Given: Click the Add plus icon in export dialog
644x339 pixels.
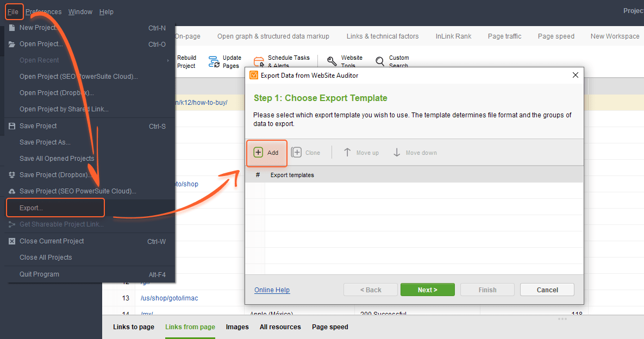Looking at the screenshot, I should pos(258,152).
